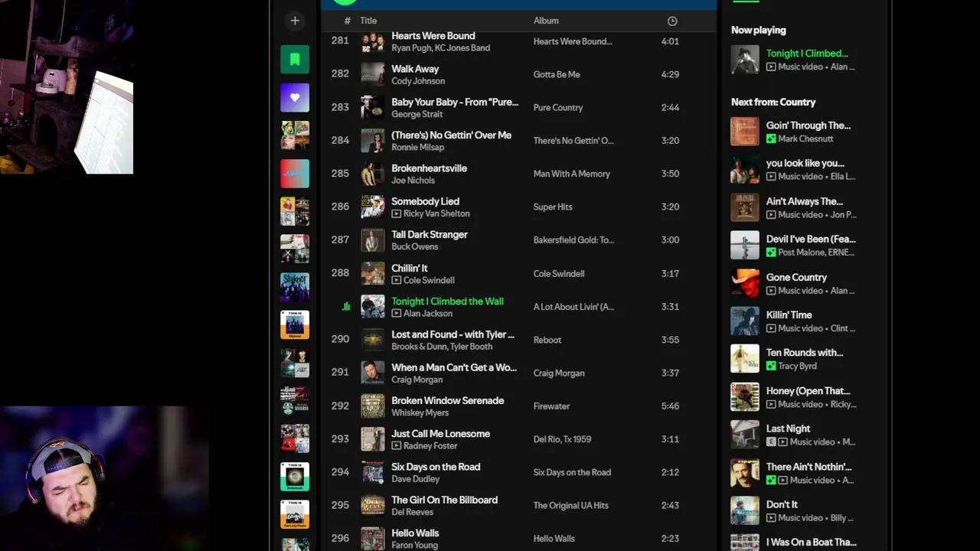Open artist George Strait
Image resolution: width=980 pixels, height=551 pixels.
pos(417,114)
